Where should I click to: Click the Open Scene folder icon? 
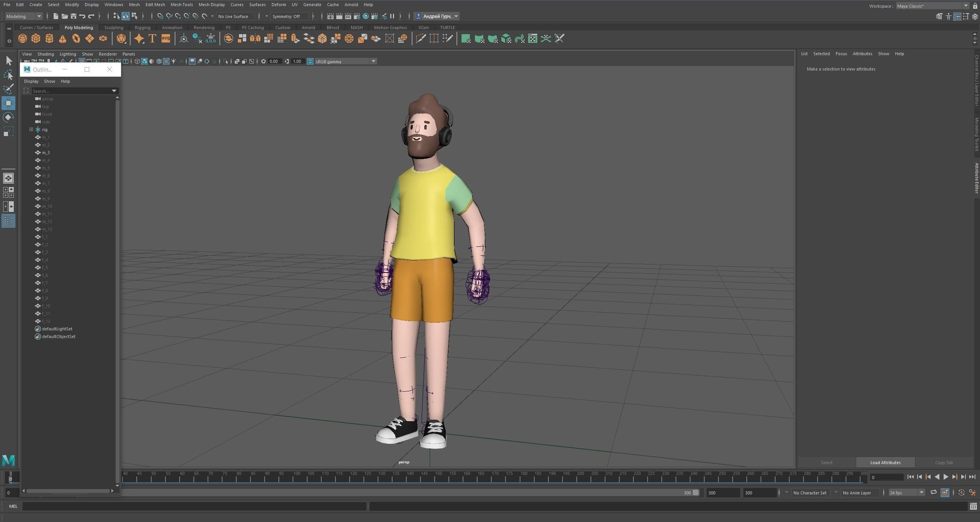point(65,16)
